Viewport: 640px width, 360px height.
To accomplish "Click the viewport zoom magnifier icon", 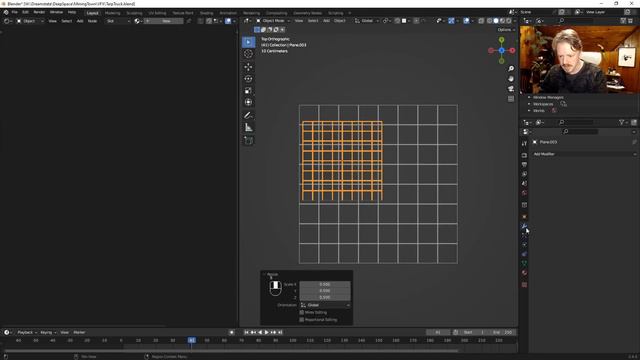I will (511, 69).
